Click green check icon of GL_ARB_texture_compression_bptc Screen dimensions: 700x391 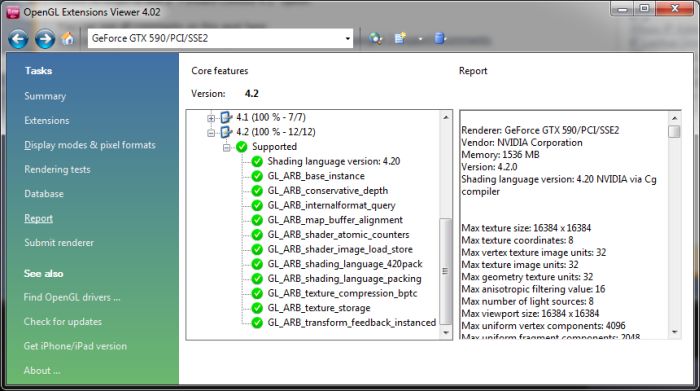257,293
